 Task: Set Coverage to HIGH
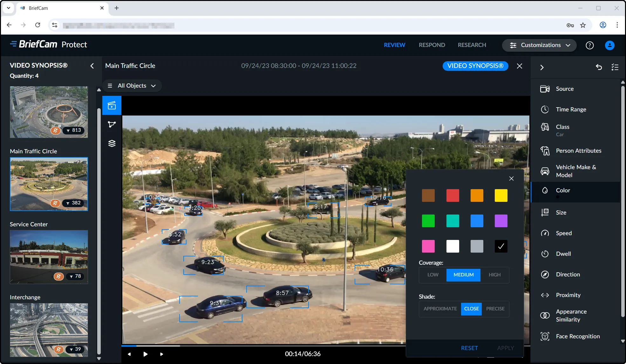494,275
